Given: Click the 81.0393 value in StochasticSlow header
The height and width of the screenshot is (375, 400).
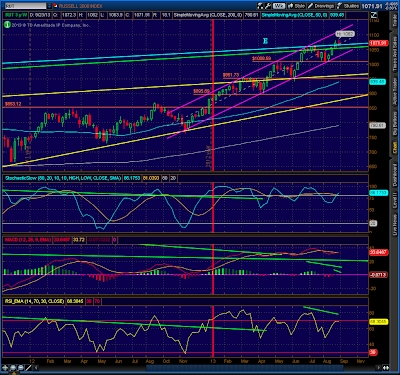Looking at the screenshot, I should click(x=150, y=178).
